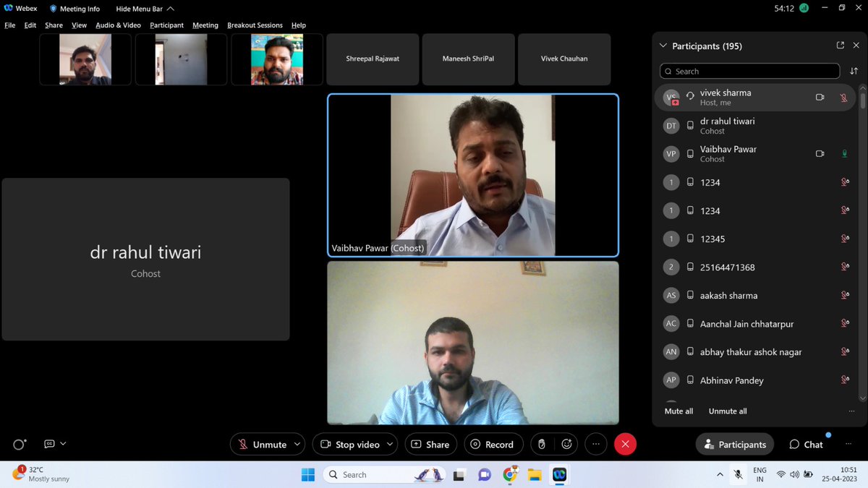Open more options in meeting controls
Viewport: 868px width, 488px height.
(x=596, y=445)
